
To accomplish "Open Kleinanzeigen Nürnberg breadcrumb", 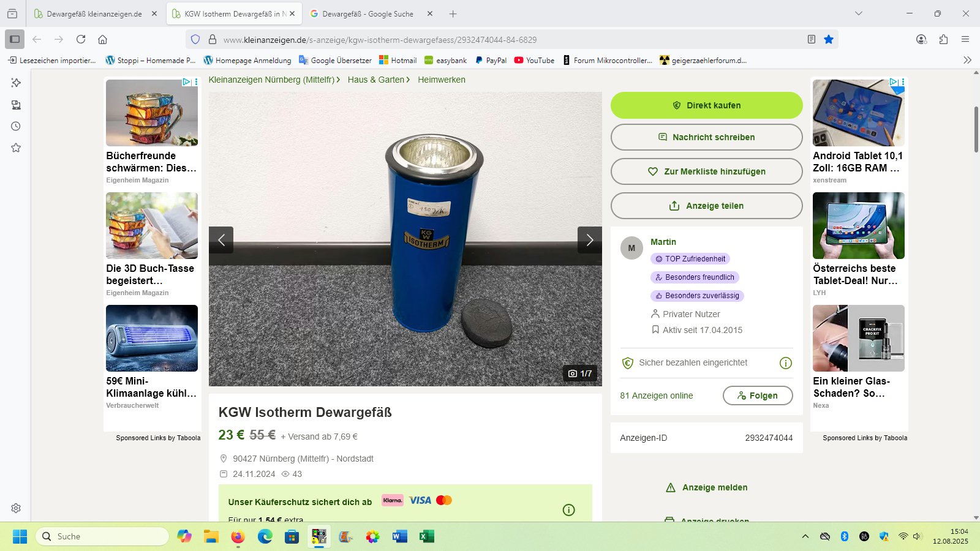I will [274, 80].
